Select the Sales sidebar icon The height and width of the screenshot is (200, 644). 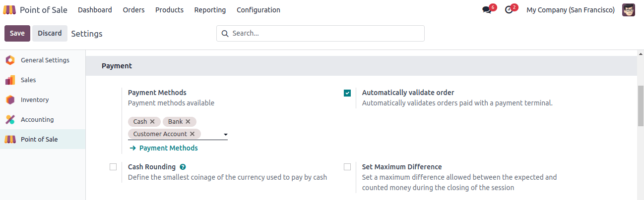[x=10, y=80]
